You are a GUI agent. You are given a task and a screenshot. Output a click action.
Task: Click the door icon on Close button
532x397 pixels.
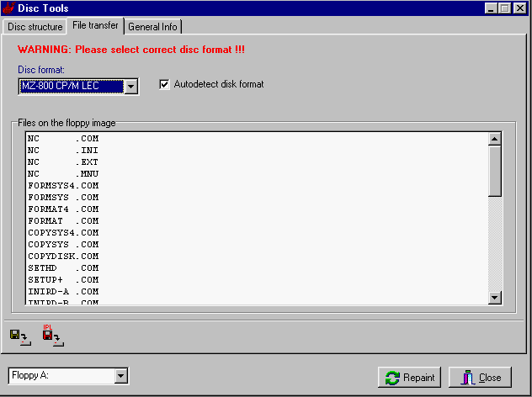[467, 378]
